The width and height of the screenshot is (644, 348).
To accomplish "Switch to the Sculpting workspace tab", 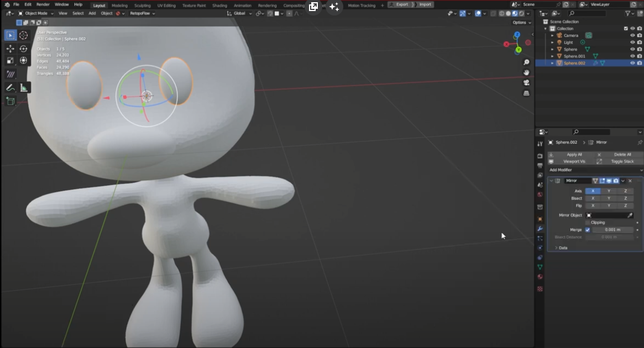I will pyautogui.click(x=142, y=6).
